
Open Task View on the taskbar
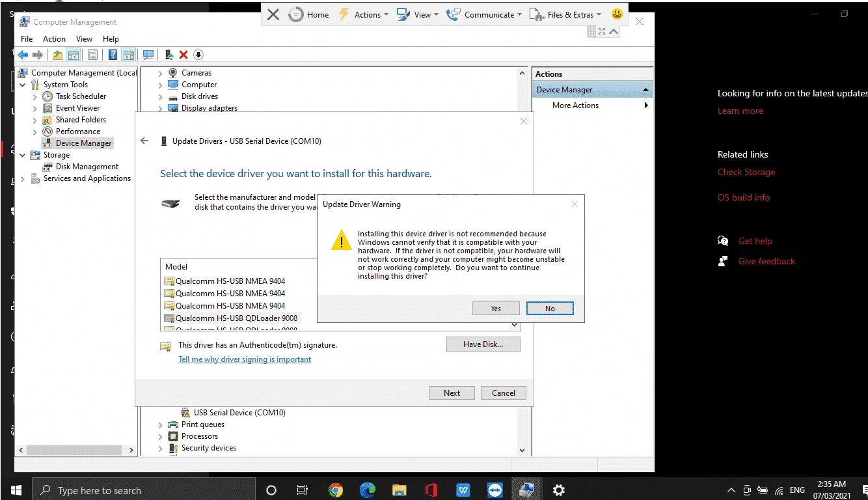(303, 490)
